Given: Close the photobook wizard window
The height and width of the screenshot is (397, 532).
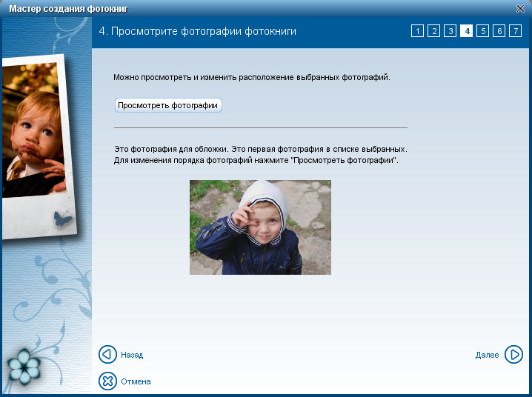Looking at the screenshot, I should click(520, 7).
